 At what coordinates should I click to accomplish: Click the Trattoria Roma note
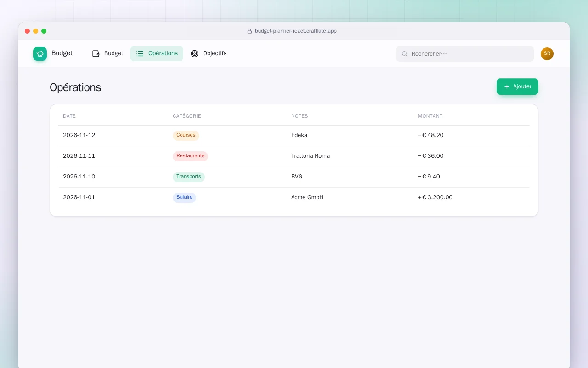click(x=311, y=156)
